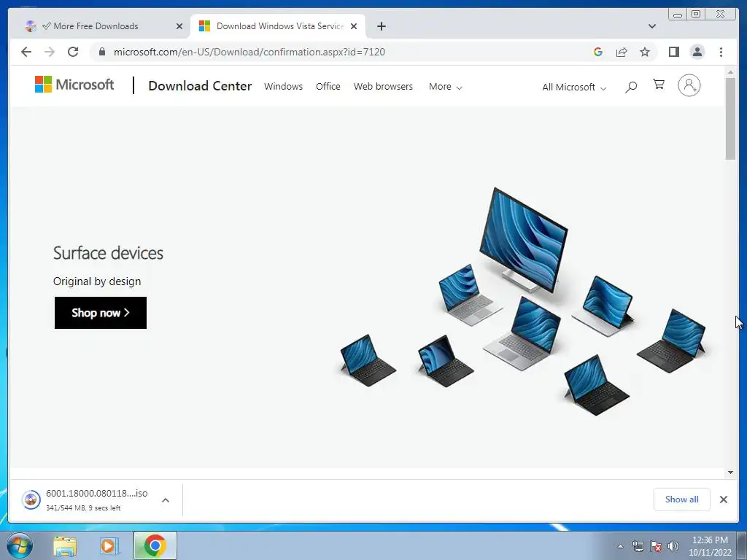
Task: Open a new tab with the plus button
Action: [381, 26]
